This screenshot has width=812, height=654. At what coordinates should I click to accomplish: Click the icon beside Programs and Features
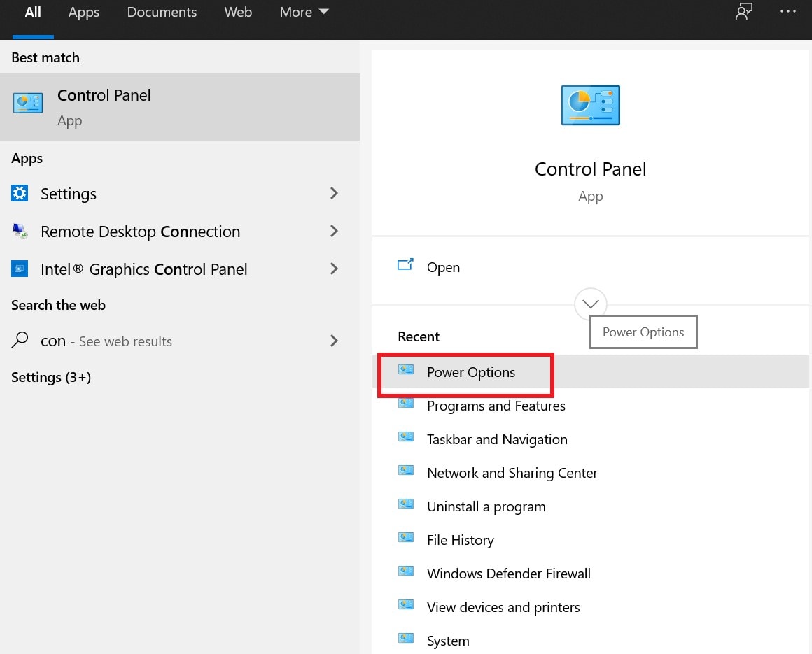pos(405,403)
